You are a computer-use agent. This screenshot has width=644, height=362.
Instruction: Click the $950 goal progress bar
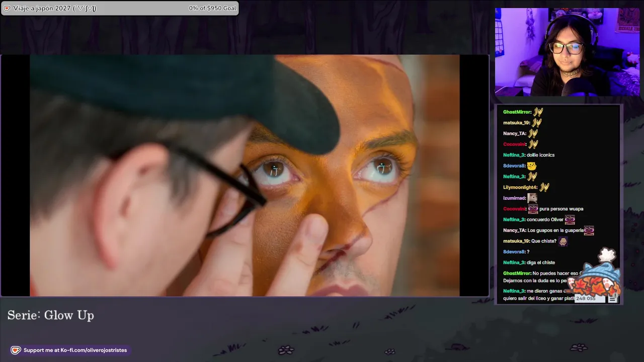click(120, 8)
